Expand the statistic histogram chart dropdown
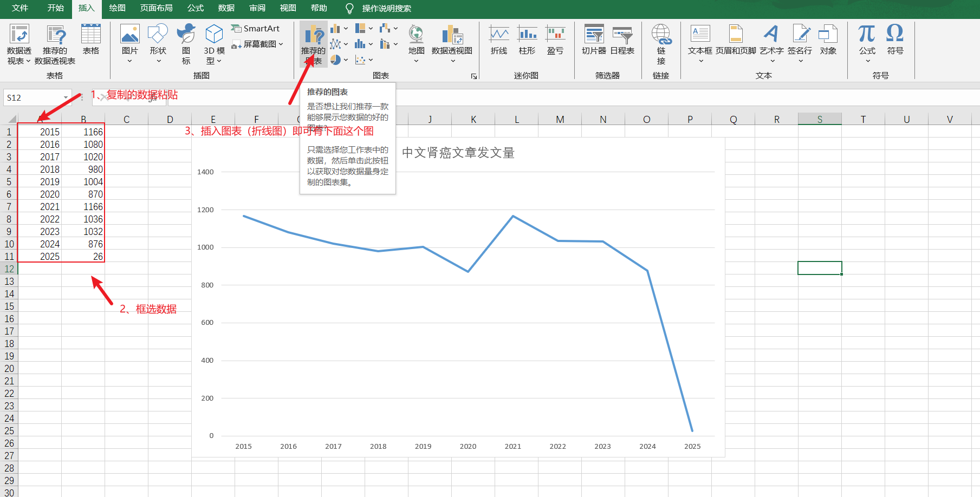Screen dimensions: 980x497 point(371,44)
